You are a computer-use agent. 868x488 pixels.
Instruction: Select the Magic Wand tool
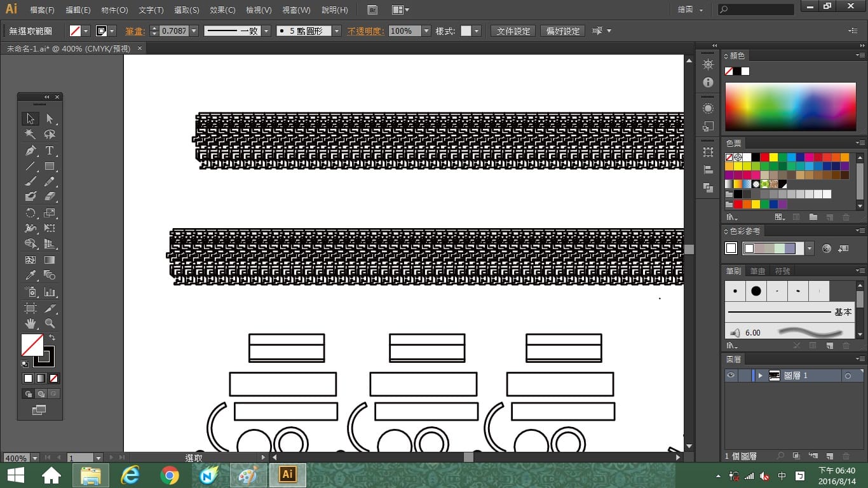click(31, 134)
